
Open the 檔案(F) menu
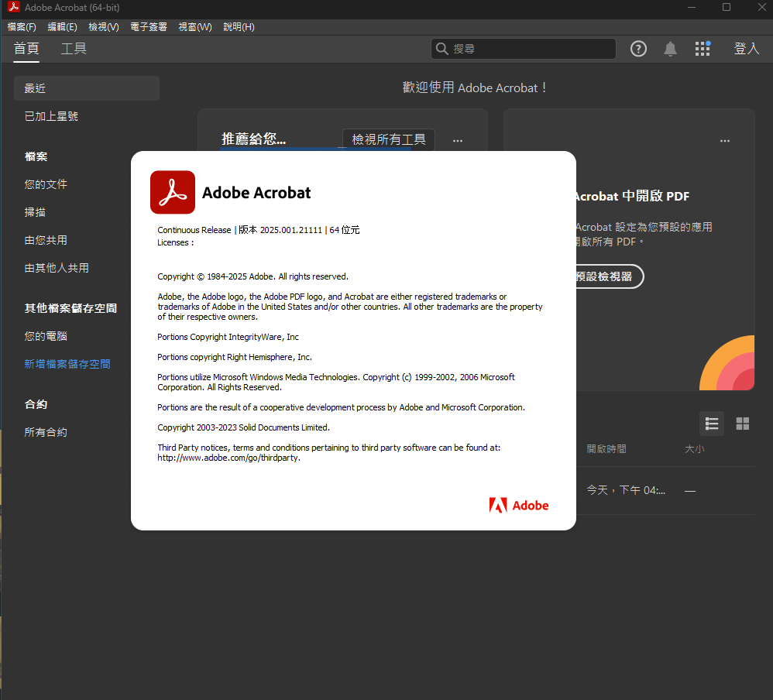tap(22, 27)
